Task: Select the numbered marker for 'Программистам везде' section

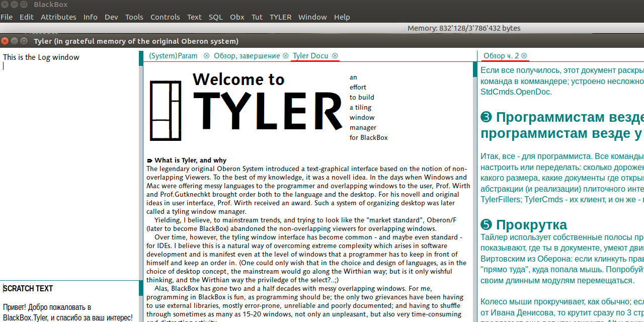Action: pyautogui.click(x=486, y=117)
